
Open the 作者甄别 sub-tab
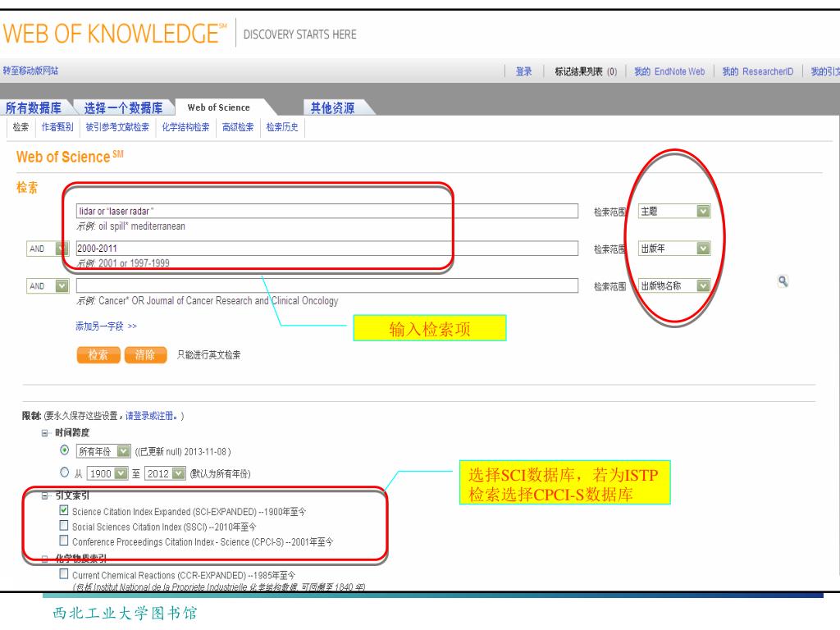coord(57,127)
